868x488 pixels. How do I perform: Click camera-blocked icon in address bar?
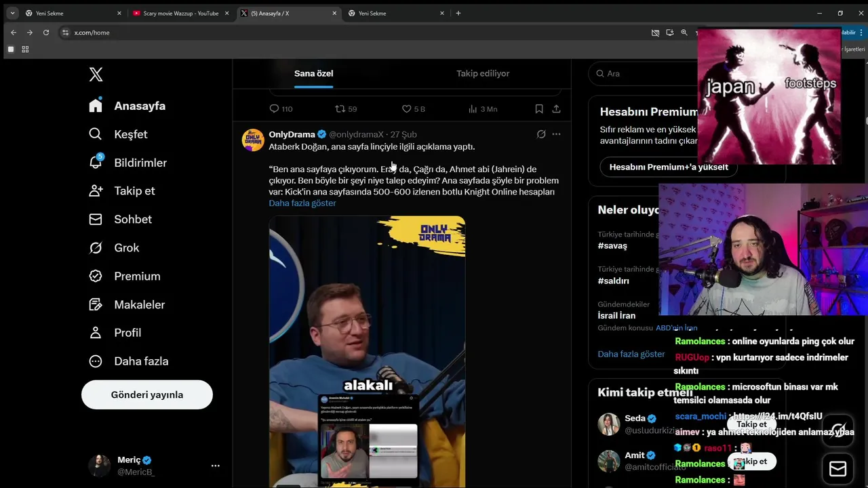(x=655, y=33)
